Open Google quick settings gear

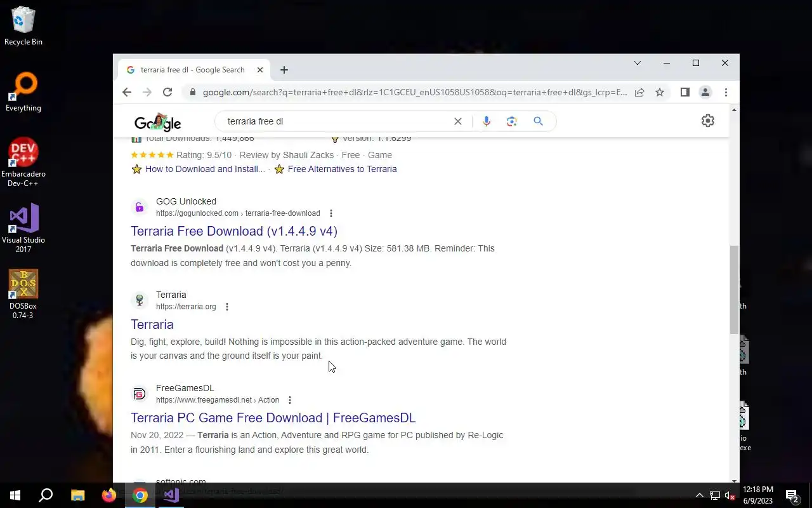pos(708,121)
